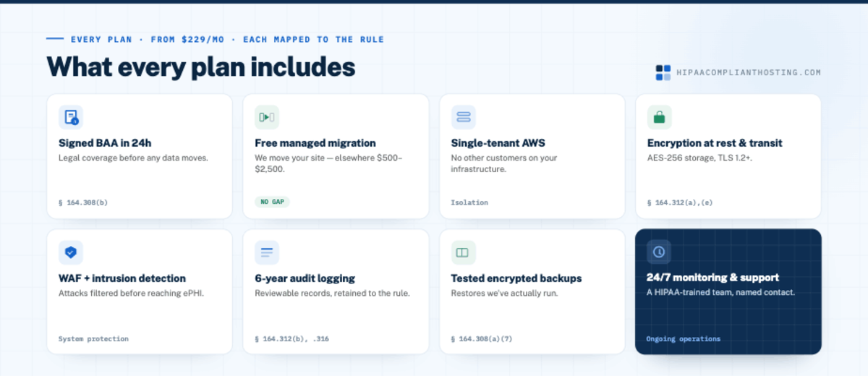Click 'A HIPAA-trained team, named contact.' text
868x376 pixels.
[720, 292]
